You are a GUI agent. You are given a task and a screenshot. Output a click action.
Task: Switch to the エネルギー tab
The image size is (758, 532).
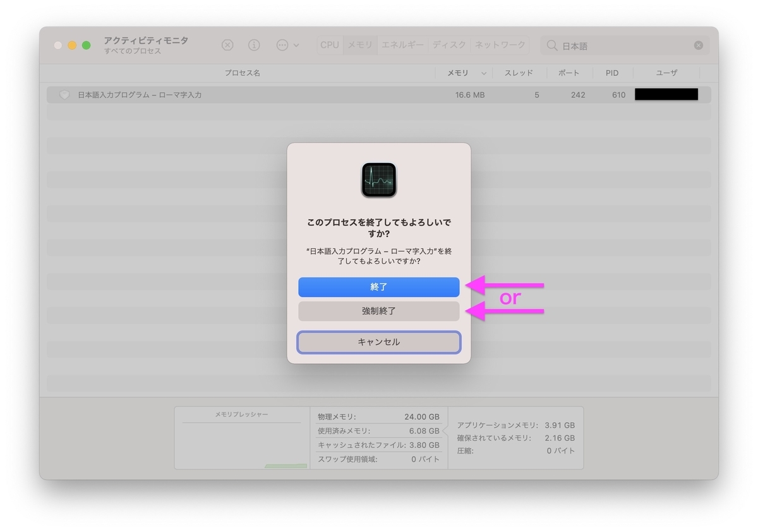pyautogui.click(x=402, y=45)
